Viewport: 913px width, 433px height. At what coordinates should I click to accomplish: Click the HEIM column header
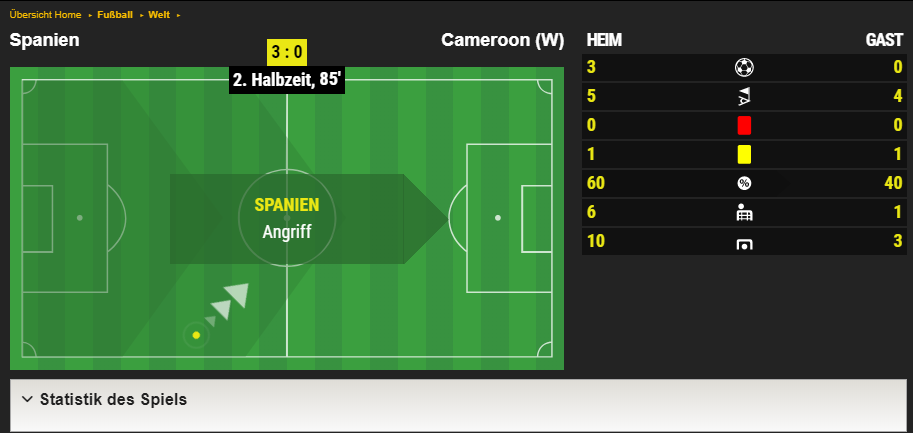click(604, 40)
